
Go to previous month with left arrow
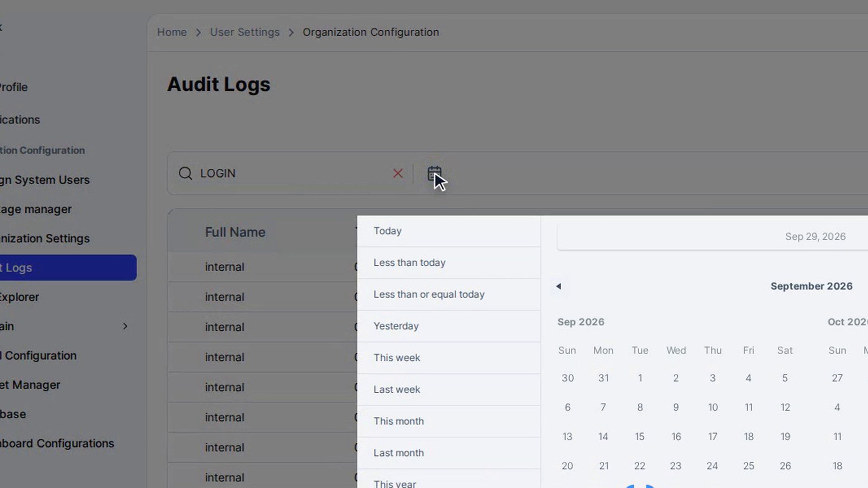coord(559,286)
